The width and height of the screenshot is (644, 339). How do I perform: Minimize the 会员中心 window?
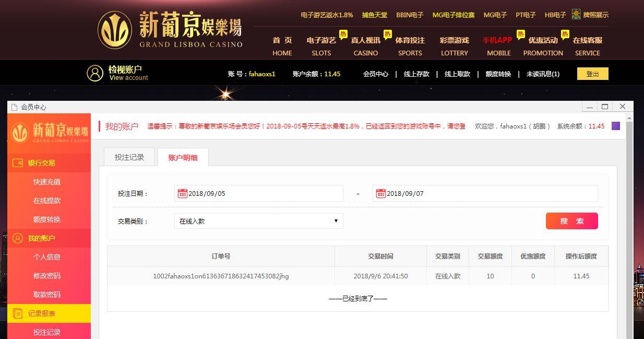[x=589, y=107]
